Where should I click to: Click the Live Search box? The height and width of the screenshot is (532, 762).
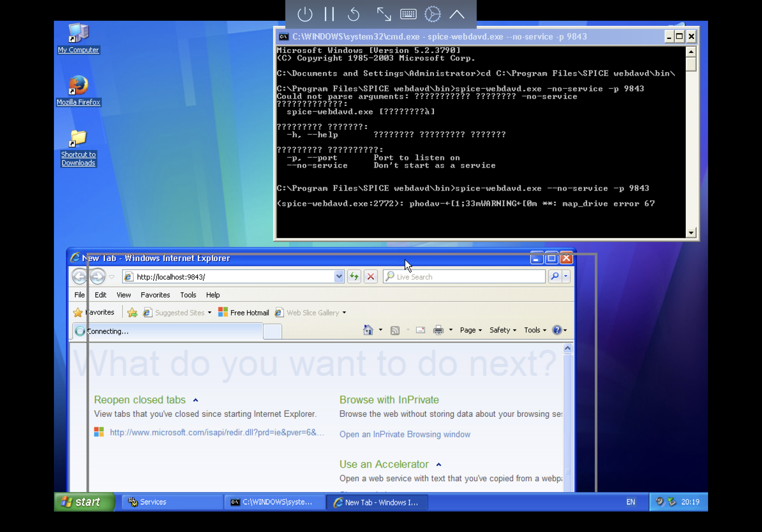pyautogui.click(x=464, y=277)
